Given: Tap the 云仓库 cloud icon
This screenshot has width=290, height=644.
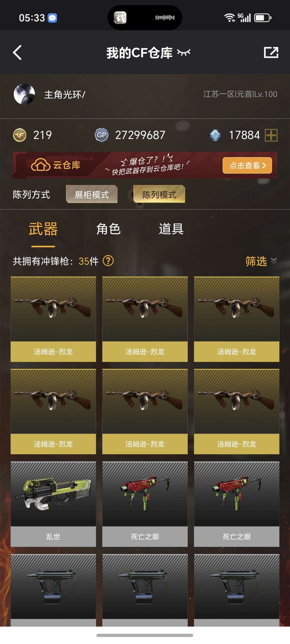Looking at the screenshot, I should 41,165.
